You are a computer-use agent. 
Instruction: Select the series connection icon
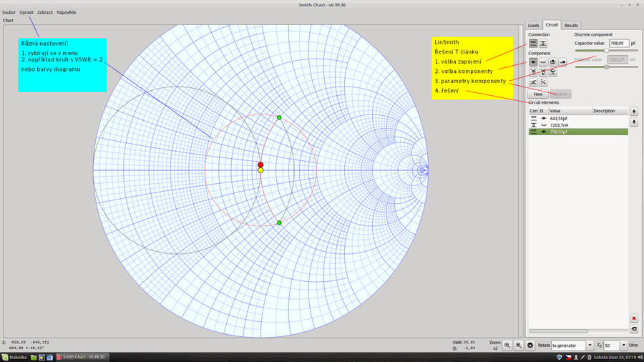[533, 44]
